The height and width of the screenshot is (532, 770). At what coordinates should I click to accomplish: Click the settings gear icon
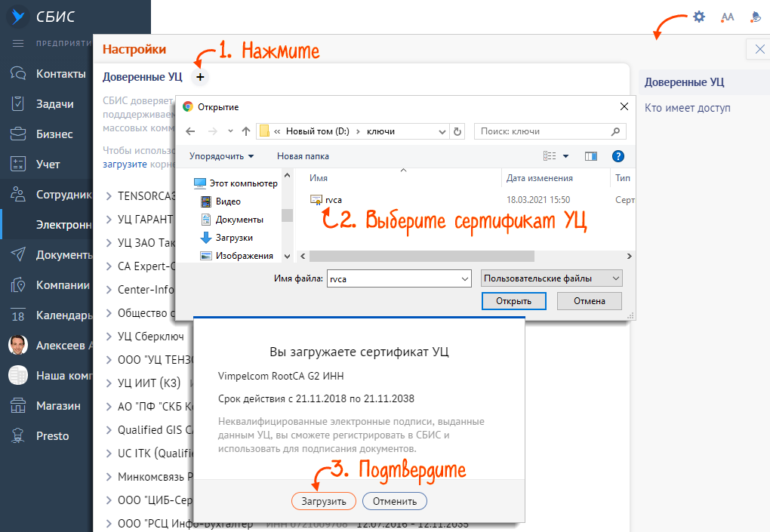coord(699,17)
